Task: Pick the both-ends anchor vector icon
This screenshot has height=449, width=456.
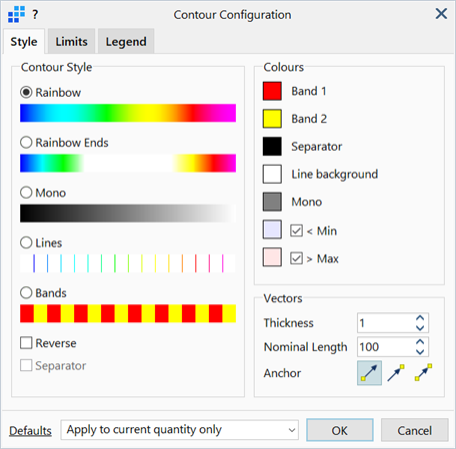Action: pos(424,373)
